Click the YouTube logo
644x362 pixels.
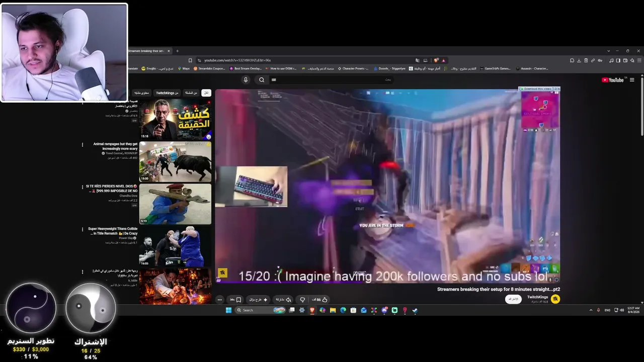(x=612, y=80)
